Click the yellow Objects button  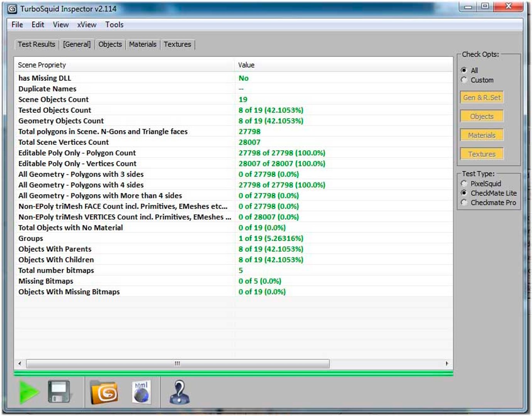(482, 116)
